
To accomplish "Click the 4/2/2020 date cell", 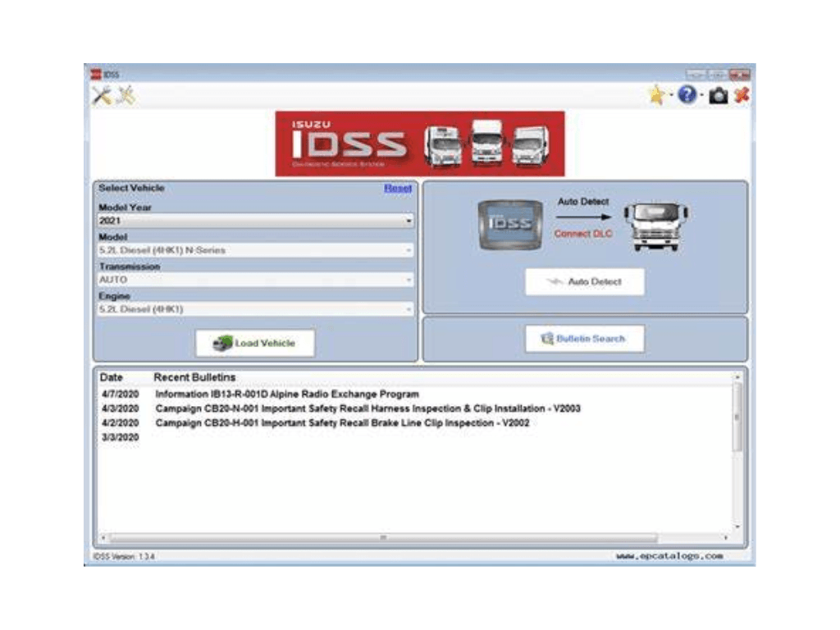I will pos(120,423).
